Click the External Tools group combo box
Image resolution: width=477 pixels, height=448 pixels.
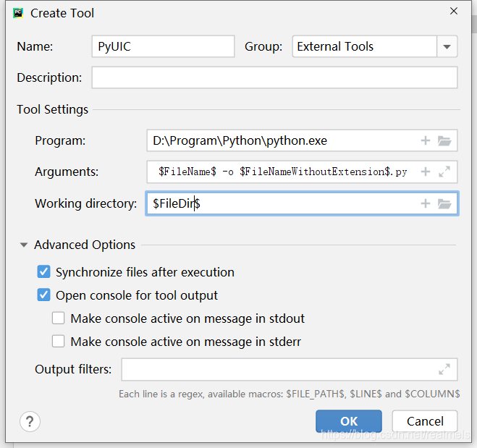(x=375, y=46)
